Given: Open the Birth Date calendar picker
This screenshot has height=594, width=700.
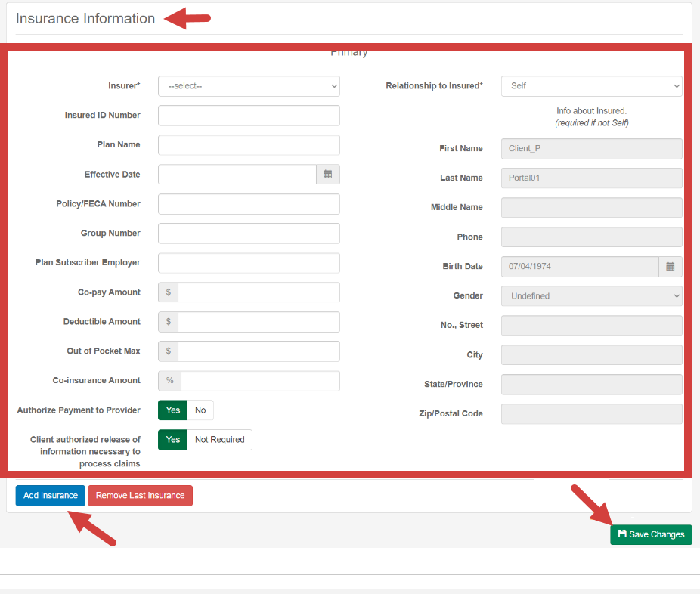Looking at the screenshot, I should [671, 266].
